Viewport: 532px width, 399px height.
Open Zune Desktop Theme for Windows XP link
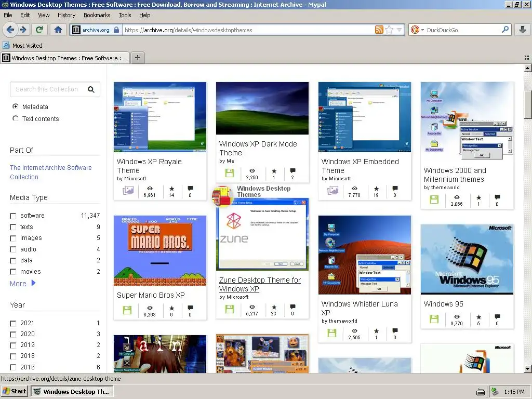pyautogui.click(x=260, y=284)
